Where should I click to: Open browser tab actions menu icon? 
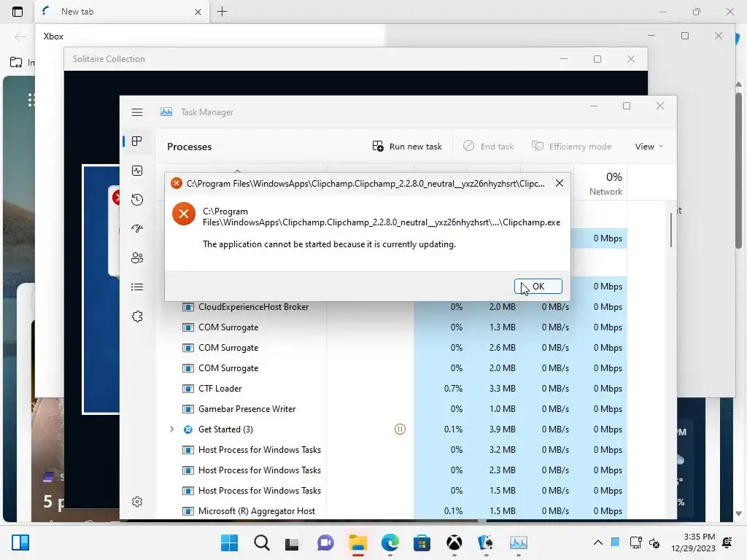pyautogui.click(x=18, y=12)
